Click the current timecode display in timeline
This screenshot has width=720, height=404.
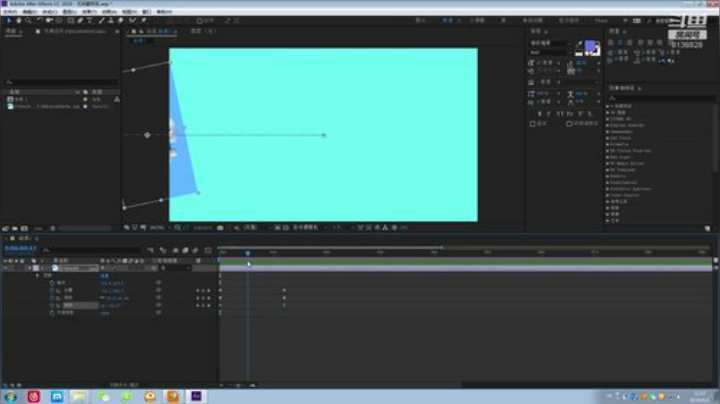pos(20,248)
